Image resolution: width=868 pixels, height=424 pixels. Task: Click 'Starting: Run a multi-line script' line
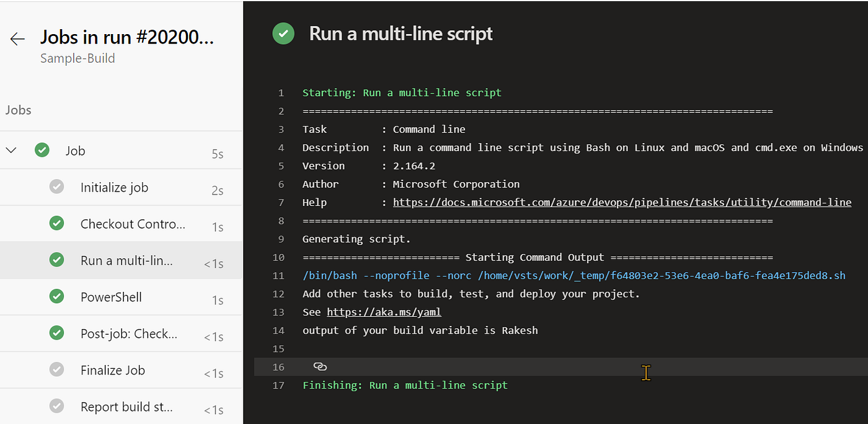pos(402,93)
